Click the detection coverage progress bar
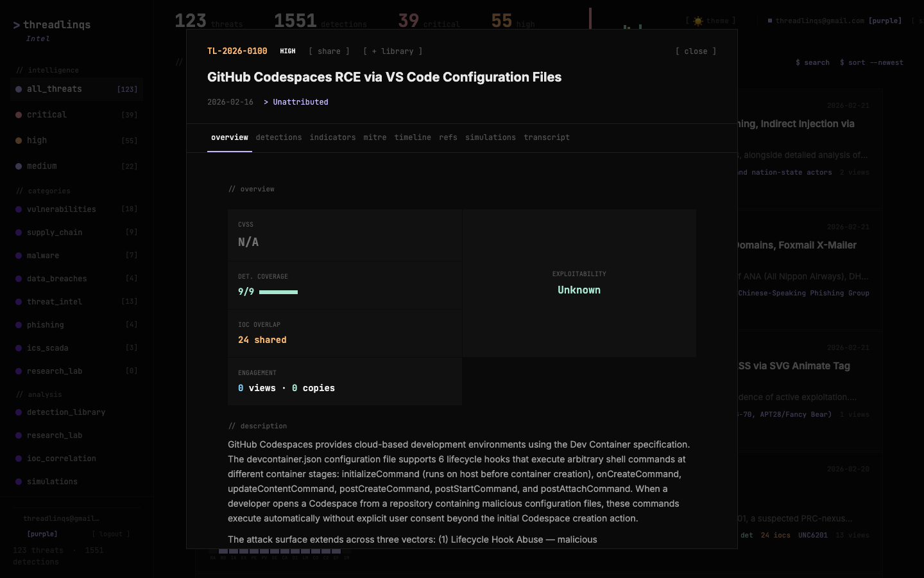This screenshot has height=578, width=924. [280, 292]
